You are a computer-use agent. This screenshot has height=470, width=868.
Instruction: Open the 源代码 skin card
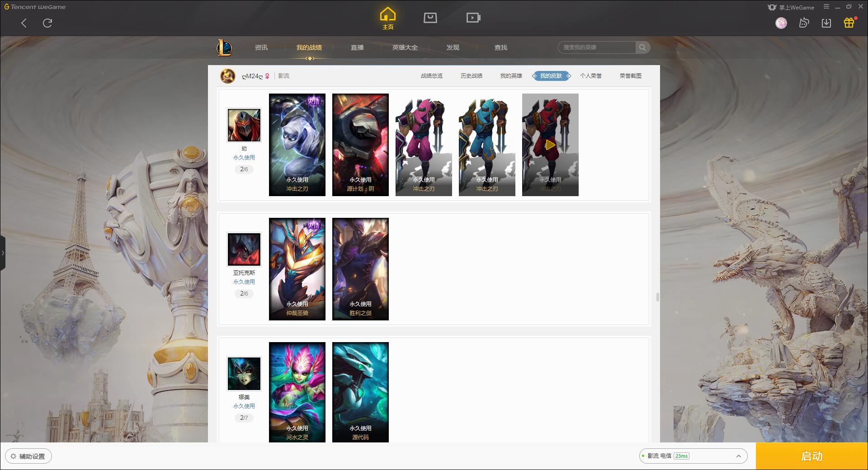coord(360,392)
